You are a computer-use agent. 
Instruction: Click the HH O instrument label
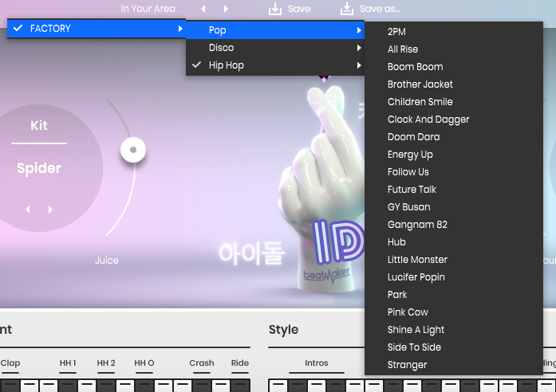[144, 363]
